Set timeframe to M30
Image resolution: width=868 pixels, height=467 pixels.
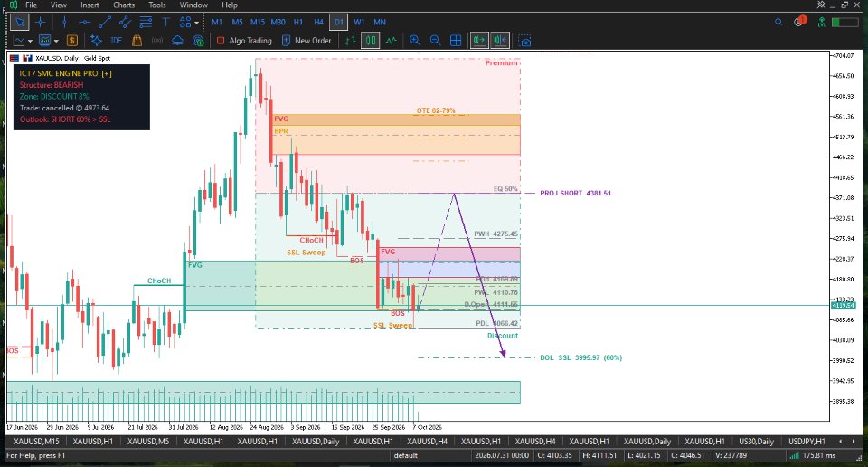[x=278, y=22]
